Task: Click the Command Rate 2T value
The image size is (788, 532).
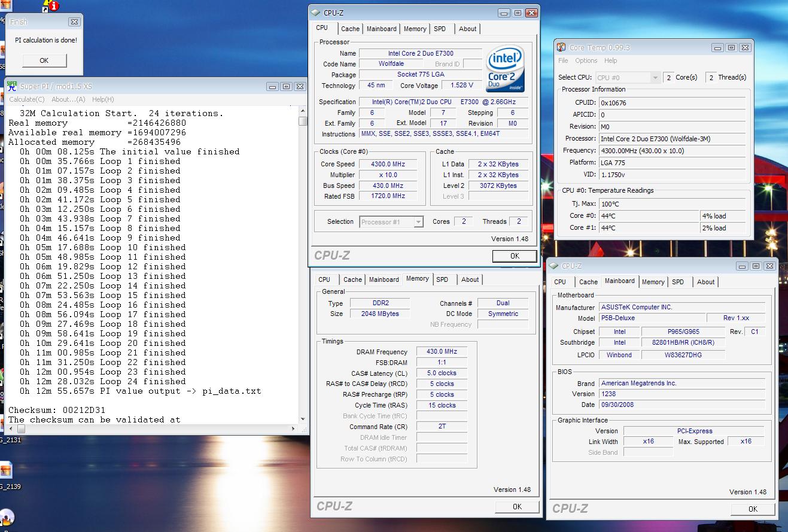Action: (x=442, y=427)
